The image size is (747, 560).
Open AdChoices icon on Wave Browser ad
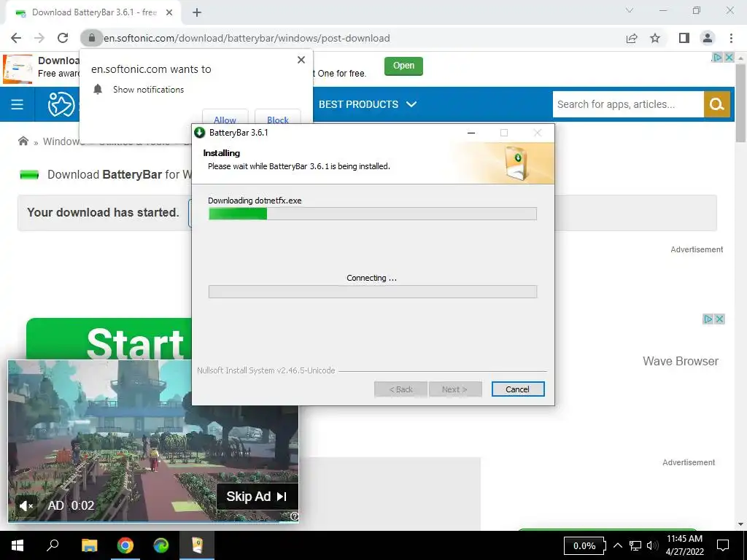pos(708,319)
